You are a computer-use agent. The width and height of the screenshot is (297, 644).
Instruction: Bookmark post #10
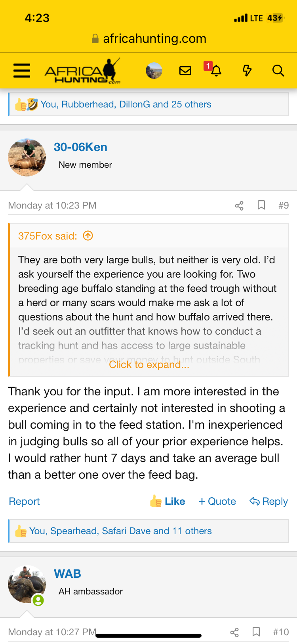click(x=256, y=632)
